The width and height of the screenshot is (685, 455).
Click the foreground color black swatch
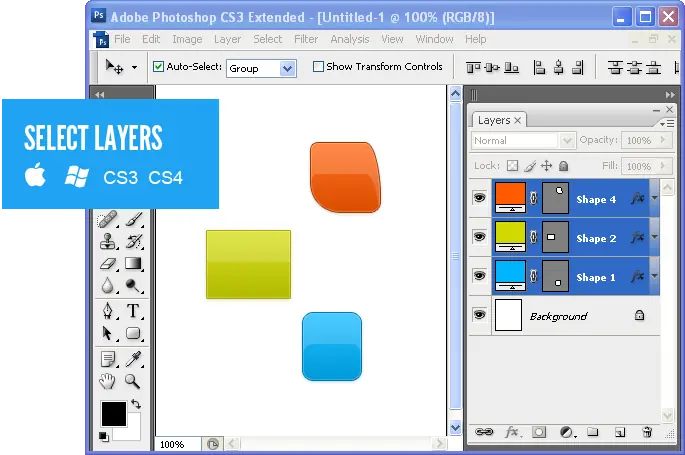click(x=114, y=414)
